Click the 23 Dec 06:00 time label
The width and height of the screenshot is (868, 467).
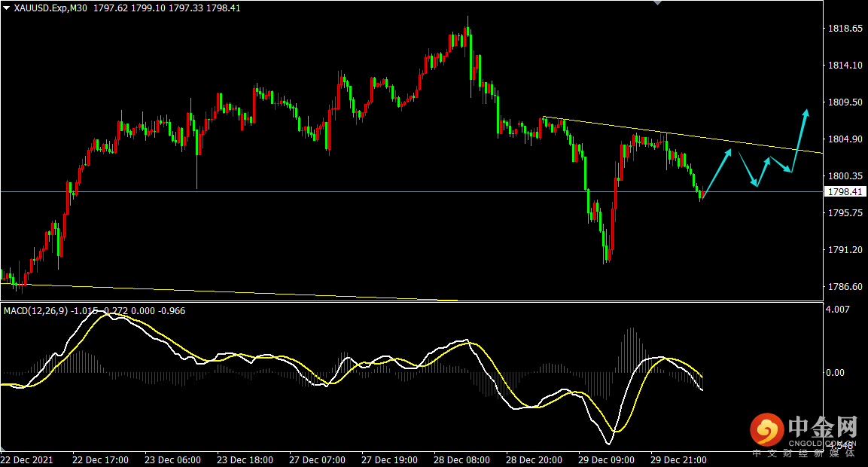[x=172, y=459]
